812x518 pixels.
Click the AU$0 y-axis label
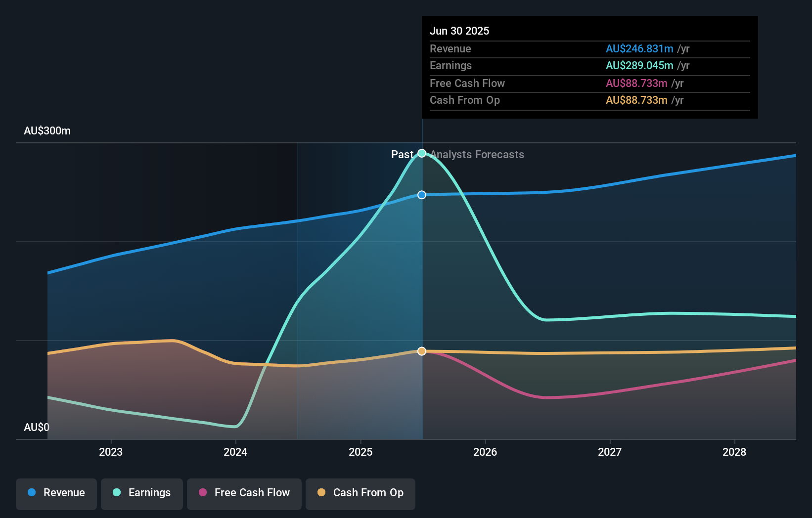click(37, 427)
